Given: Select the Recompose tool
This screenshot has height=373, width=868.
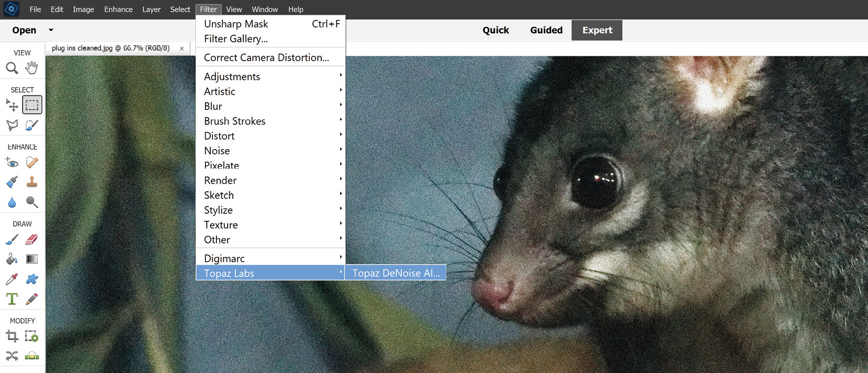Looking at the screenshot, I should pyautogui.click(x=32, y=336).
